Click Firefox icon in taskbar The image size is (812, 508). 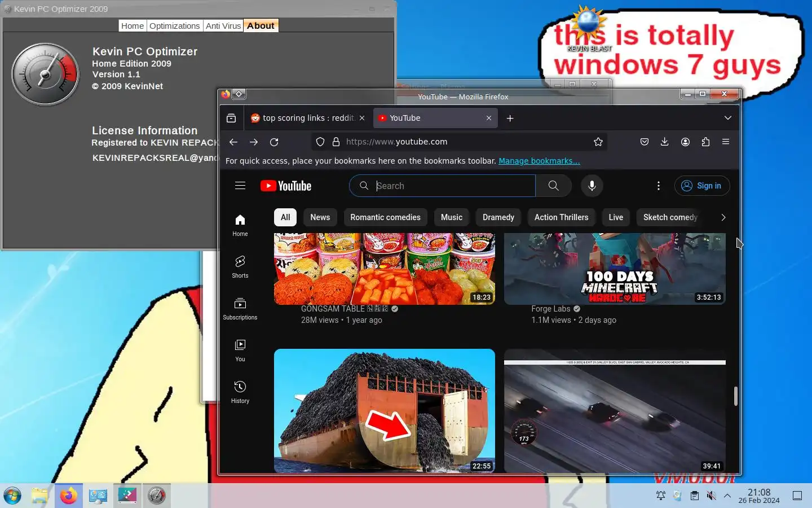point(69,496)
